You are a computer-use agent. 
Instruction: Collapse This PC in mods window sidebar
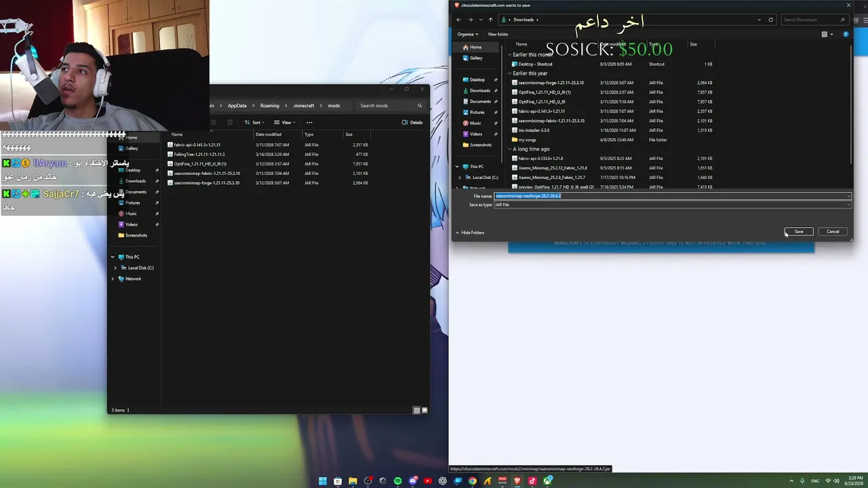pyautogui.click(x=113, y=257)
